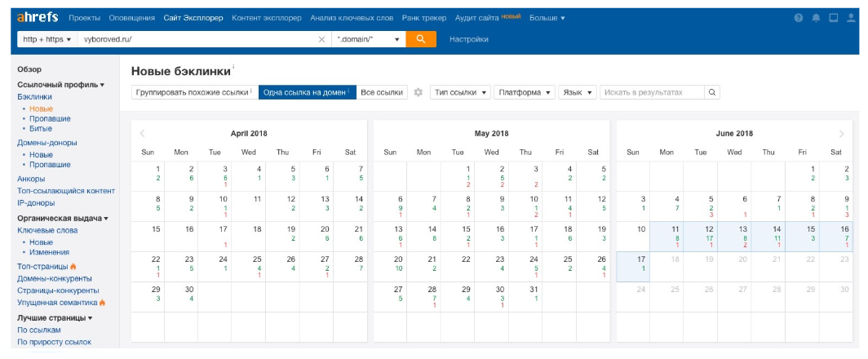Viewport: 868px width, 359px height.
Task: Expand the Платформа filter dropdown
Action: tap(525, 92)
